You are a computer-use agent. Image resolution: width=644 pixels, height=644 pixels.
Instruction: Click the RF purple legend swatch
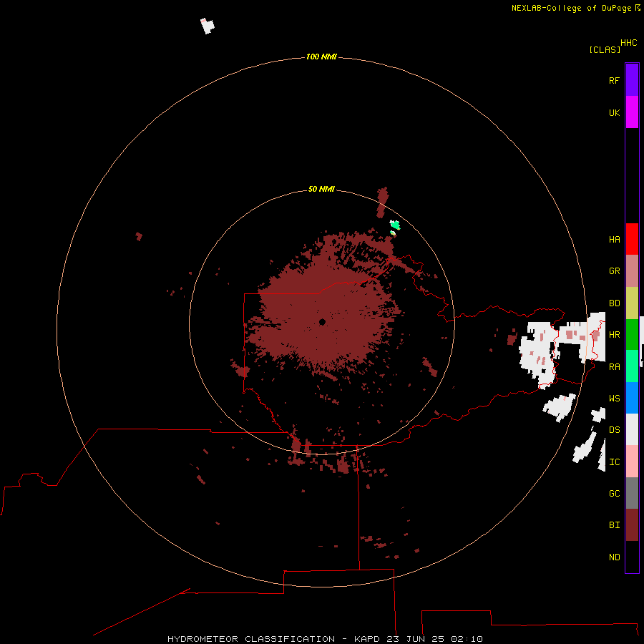point(632,80)
